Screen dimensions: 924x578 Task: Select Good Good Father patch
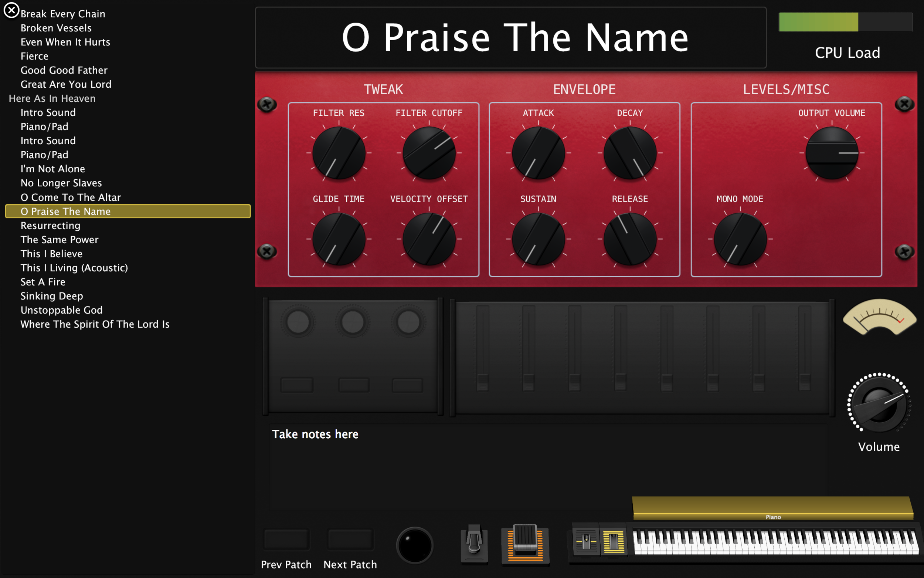click(x=64, y=70)
